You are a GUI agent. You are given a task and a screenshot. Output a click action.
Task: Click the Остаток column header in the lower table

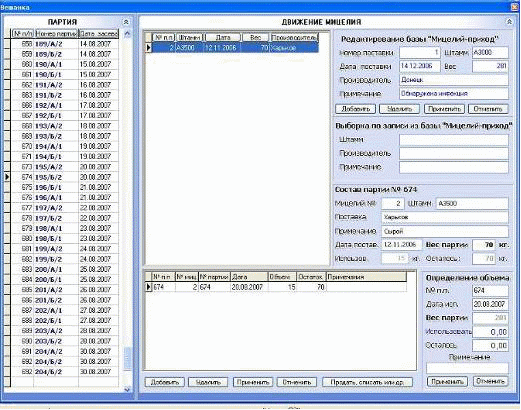click(x=311, y=277)
